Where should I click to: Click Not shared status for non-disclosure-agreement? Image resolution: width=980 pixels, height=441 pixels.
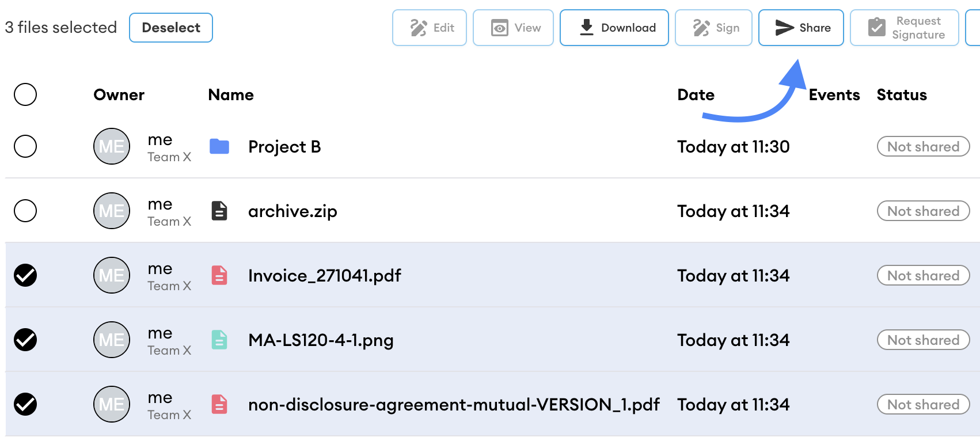[924, 404]
